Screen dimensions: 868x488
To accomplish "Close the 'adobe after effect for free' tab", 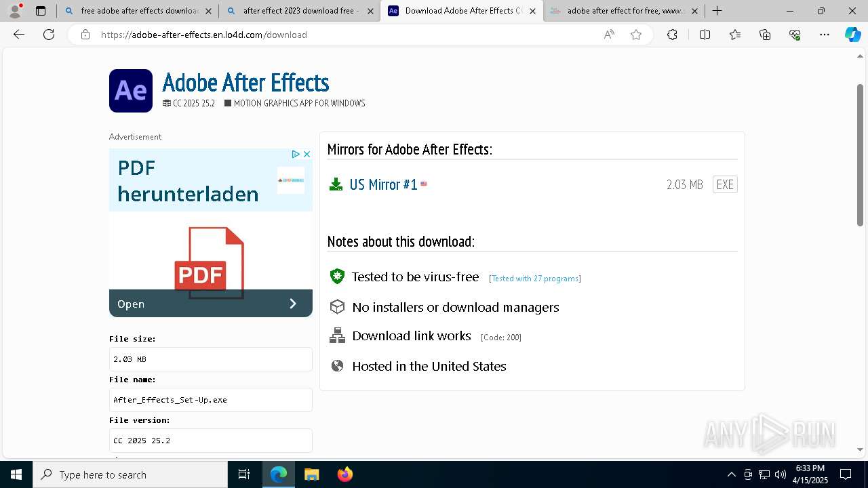I will point(694,11).
